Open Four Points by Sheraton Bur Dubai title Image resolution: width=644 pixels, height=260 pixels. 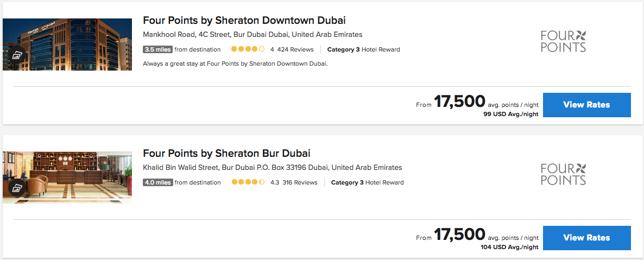(x=226, y=154)
